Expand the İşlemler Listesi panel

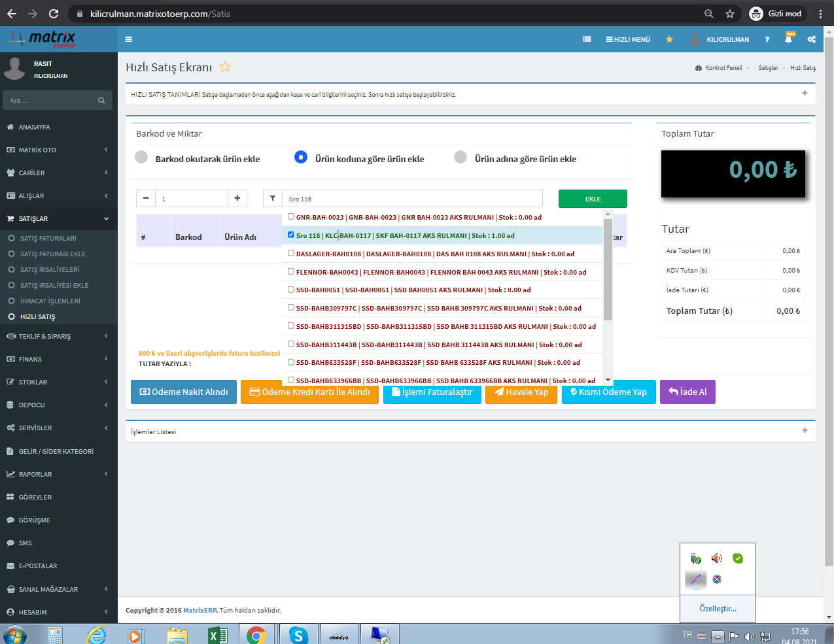click(x=805, y=430)
